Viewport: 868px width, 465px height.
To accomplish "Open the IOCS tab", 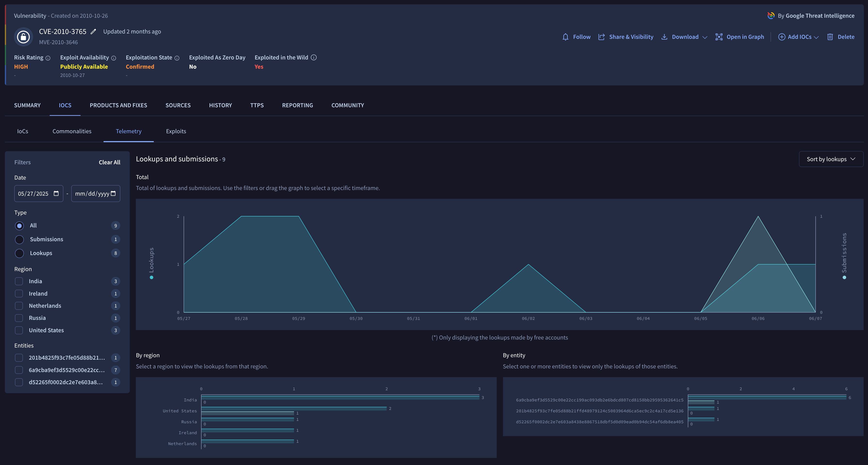I will [65, 105].
